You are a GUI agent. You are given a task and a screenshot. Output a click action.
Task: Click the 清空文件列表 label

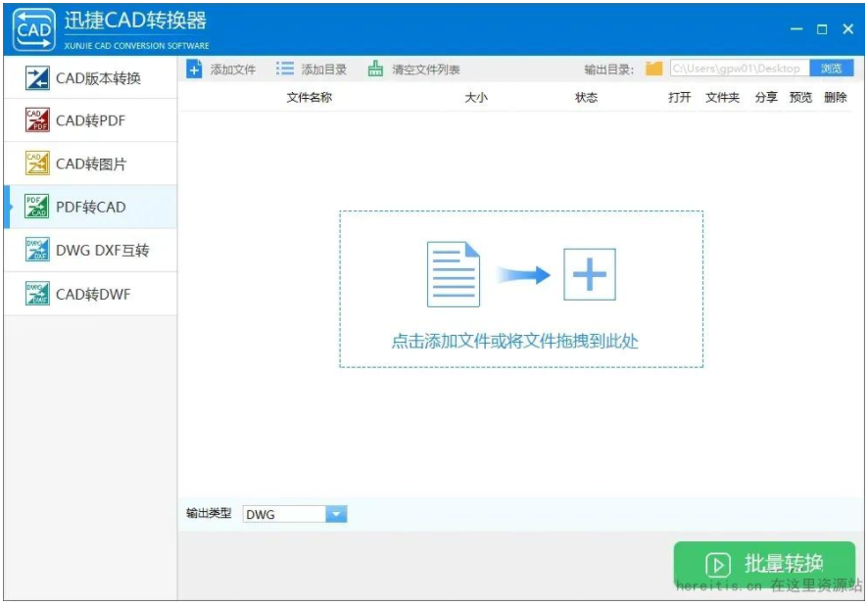(426, 70)
